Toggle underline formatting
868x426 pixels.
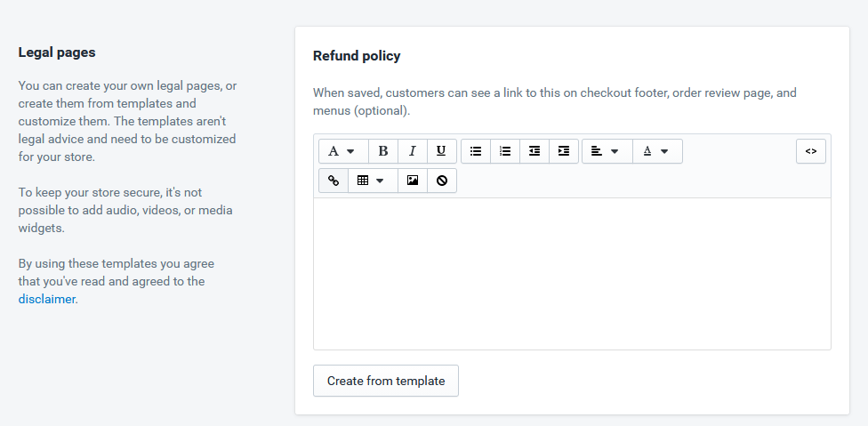click(442, 151)
